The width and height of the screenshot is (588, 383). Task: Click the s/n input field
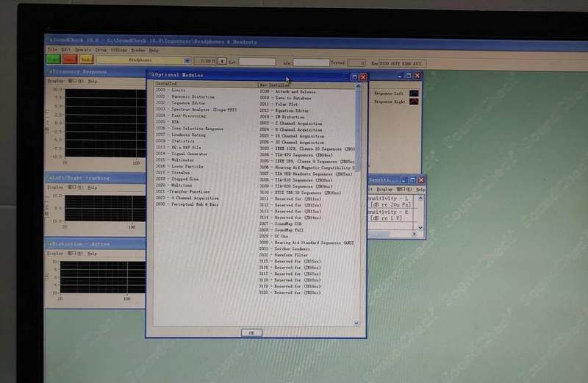click(311, 62)
